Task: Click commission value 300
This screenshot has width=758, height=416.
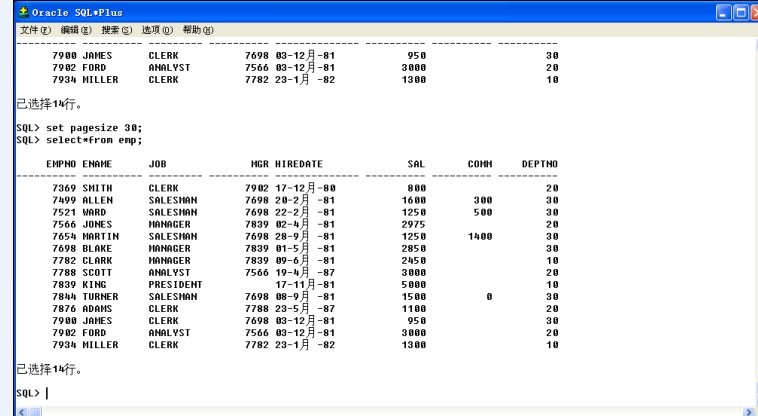Action: [x=483, y=200]
